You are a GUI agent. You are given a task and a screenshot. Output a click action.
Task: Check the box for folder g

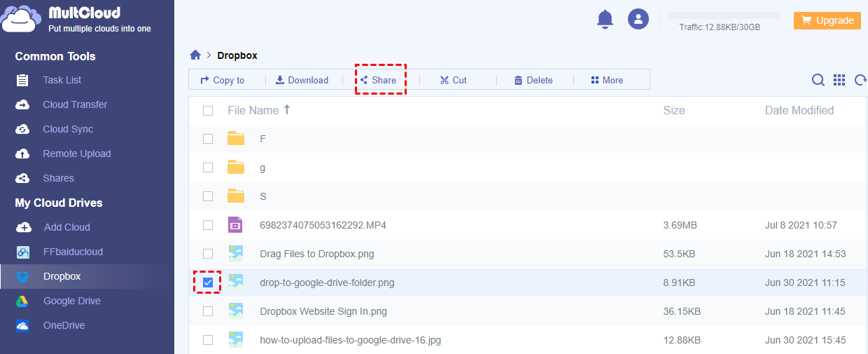208,168
